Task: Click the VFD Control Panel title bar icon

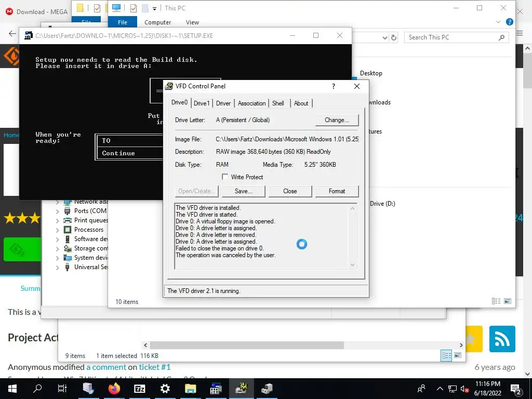Action: pos(169,86)
